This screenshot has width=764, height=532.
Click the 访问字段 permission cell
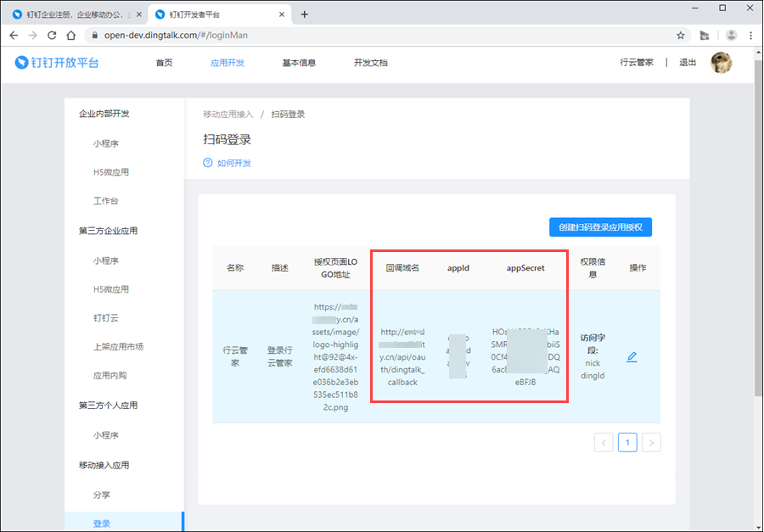593,356
